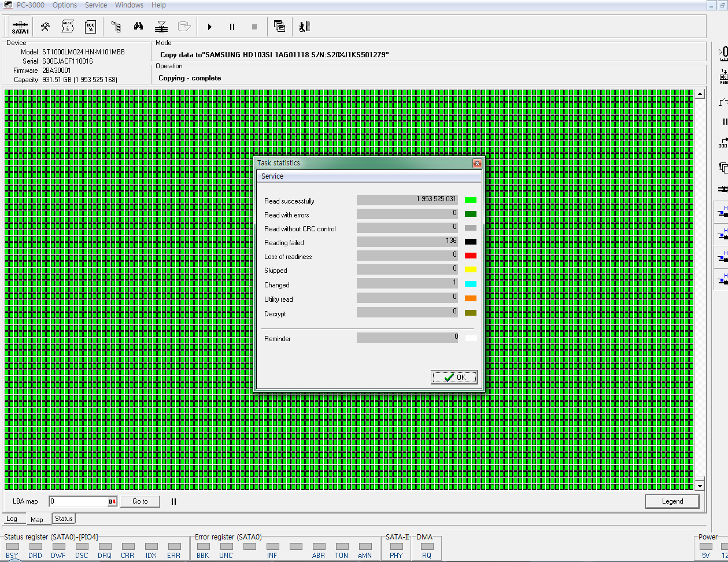Image resolution: width=728 pixels, height=562 pixels.
Task: Open search with the binoculars icon
Action: [x=139, y=27]
